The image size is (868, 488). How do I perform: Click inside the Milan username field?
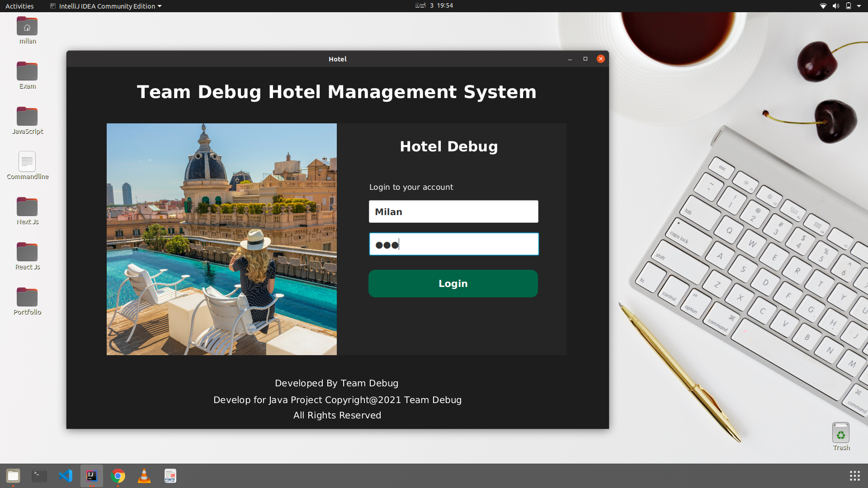click(453, 211)
